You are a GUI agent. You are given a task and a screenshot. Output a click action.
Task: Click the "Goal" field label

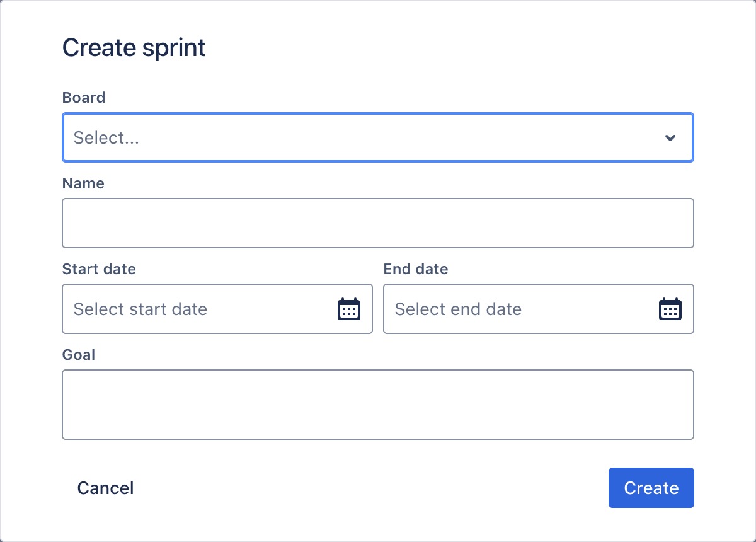click(79, 355)
